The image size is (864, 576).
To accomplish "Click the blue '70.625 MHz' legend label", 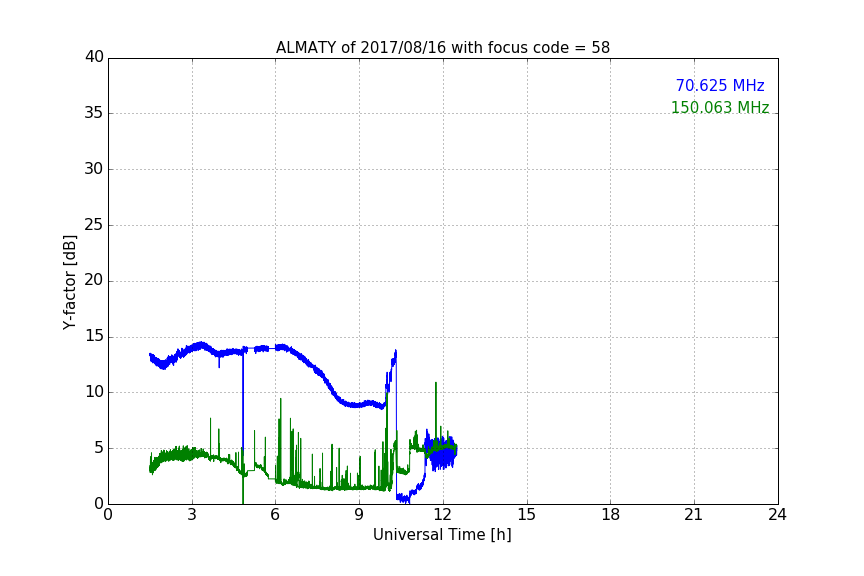I will pyautogui.click(x=720, y=86).
